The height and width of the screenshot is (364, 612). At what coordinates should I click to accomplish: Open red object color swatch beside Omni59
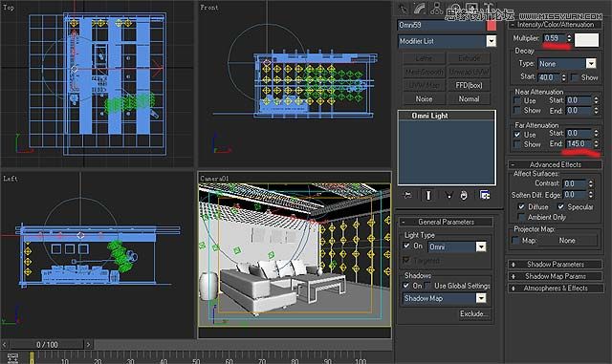[x=492, y=26]
